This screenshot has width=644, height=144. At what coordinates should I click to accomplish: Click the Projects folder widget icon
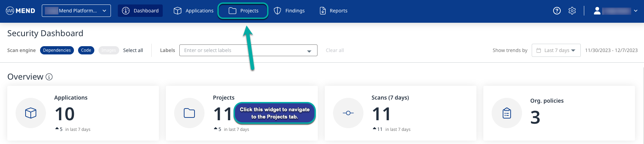click(189, 113)
